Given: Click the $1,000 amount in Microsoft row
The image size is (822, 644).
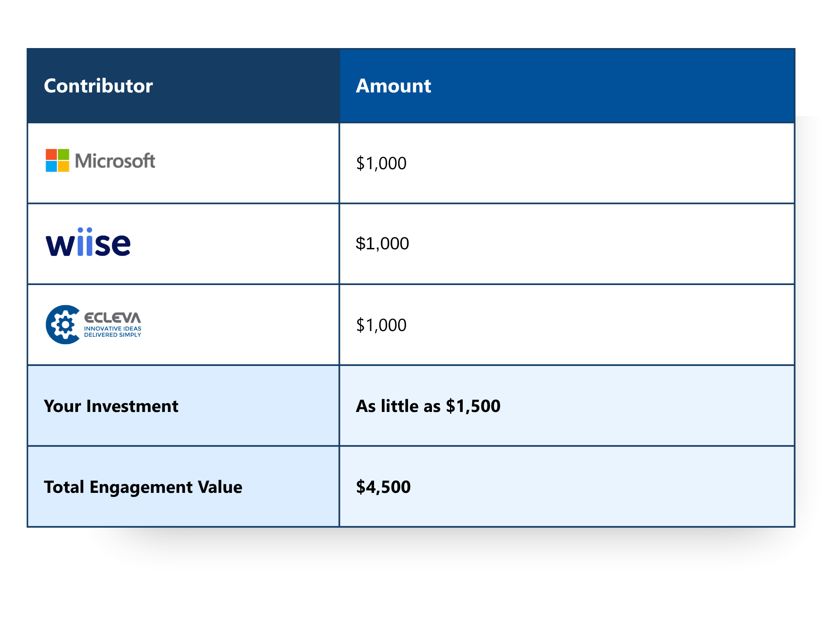Looking at the screenshot, I should click(381, 163).
